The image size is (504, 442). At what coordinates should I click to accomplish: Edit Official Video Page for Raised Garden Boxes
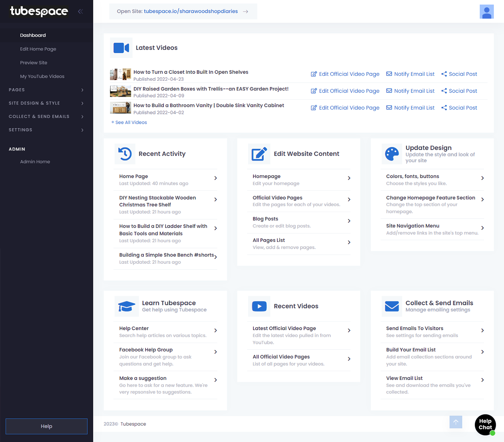[x=345, y=91]
